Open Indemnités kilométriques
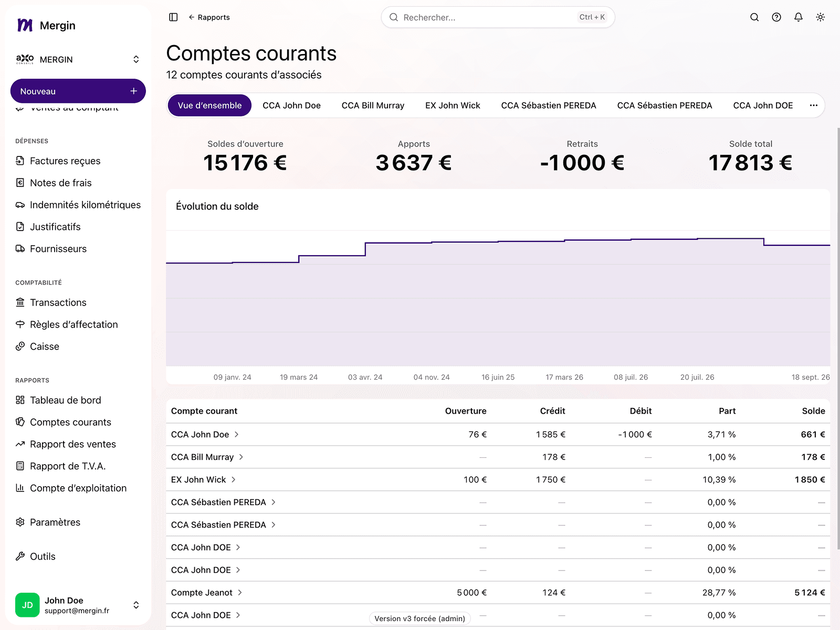This screenshot has height=630, width=840. [78, 205]
